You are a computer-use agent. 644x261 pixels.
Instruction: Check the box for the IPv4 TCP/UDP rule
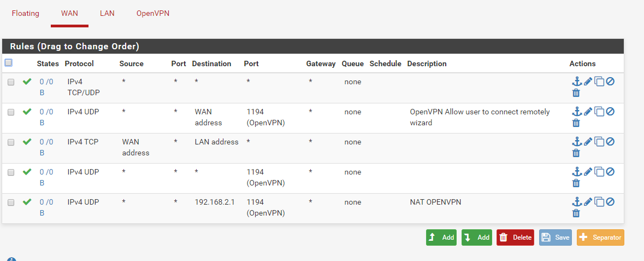pyautogui.click(x=11, y=82)
